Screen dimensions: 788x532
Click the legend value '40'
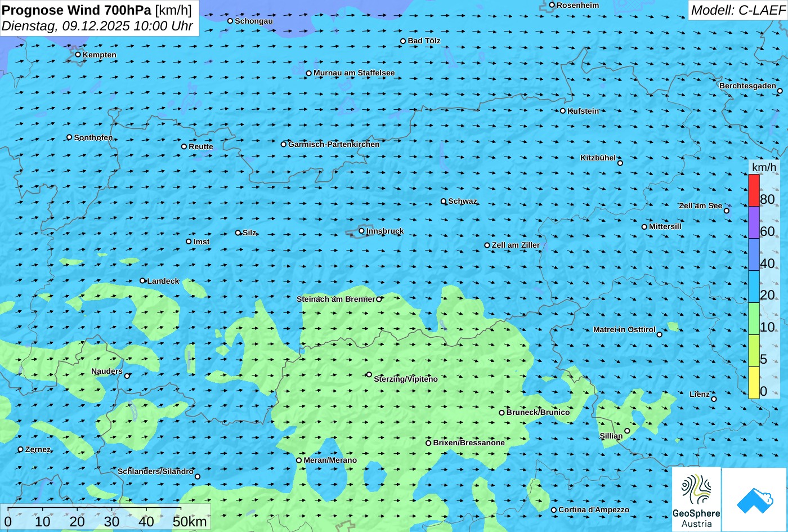(x=767, y=263)
